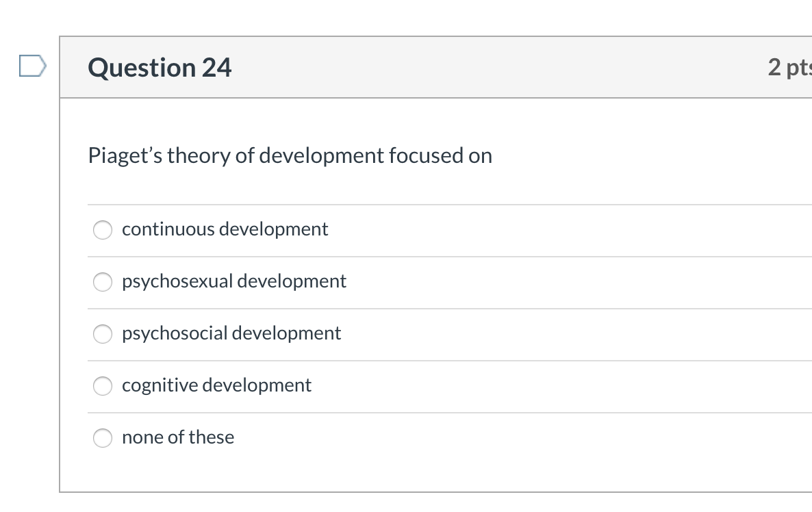Viewport: 812px width, 512px height.
Task: Click the psychosexual development answer text
Action: pos(234,281)
